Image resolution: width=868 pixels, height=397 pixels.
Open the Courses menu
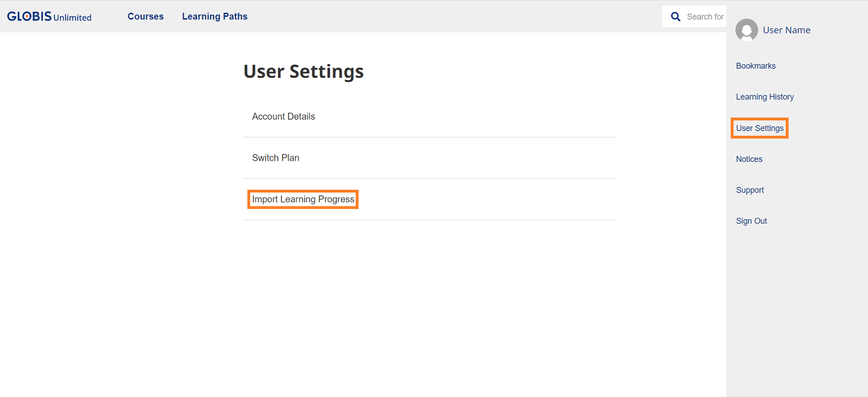145,16
